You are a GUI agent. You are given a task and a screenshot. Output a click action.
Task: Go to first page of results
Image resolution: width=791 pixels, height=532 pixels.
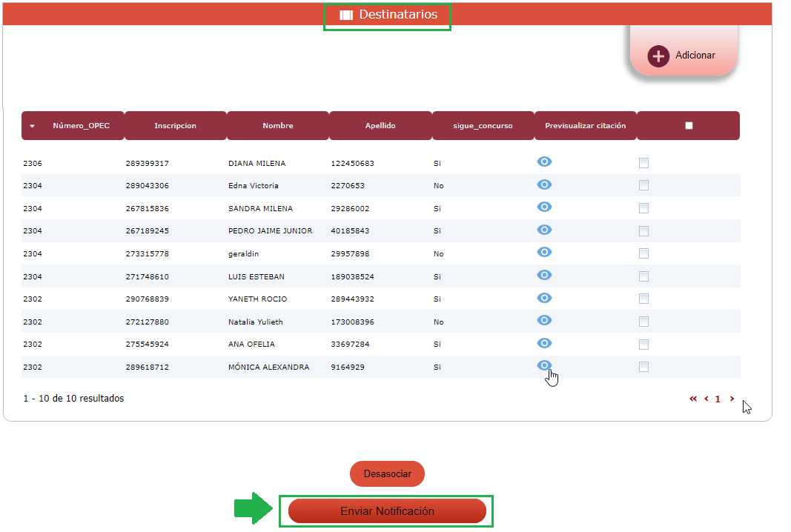tap(693, 399)
